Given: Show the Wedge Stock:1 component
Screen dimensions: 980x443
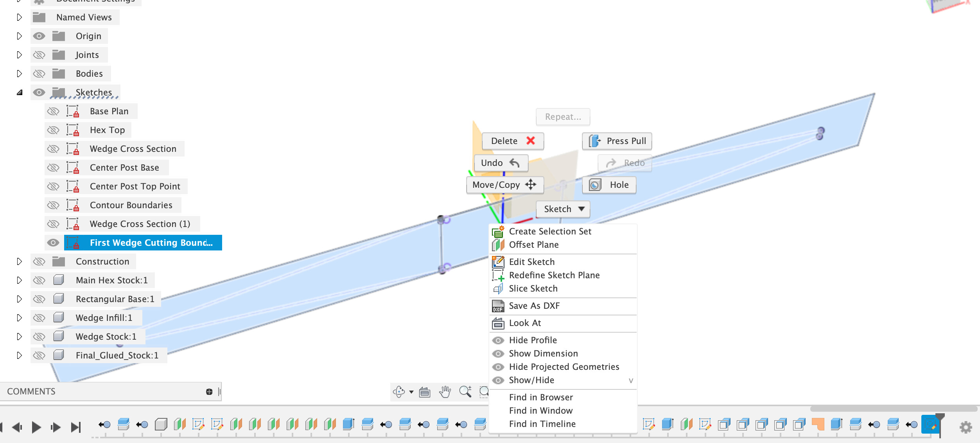Looking at the screenshot, I should coord(39,337).
